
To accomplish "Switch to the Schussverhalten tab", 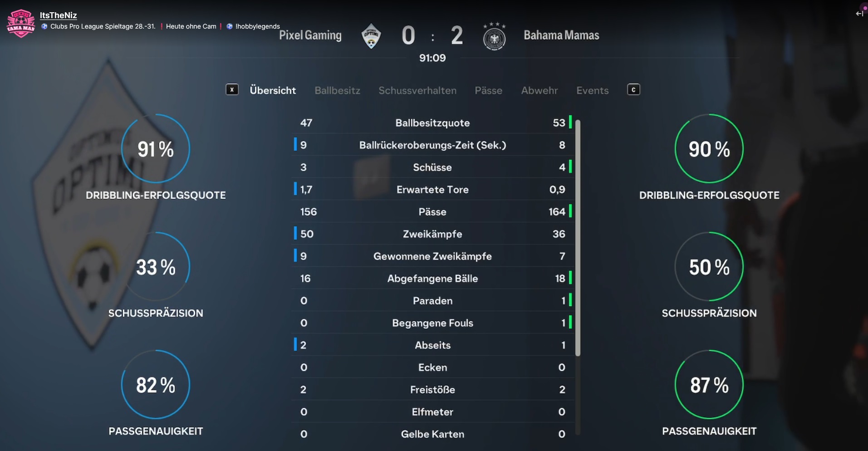I will (x=417, y=90).
